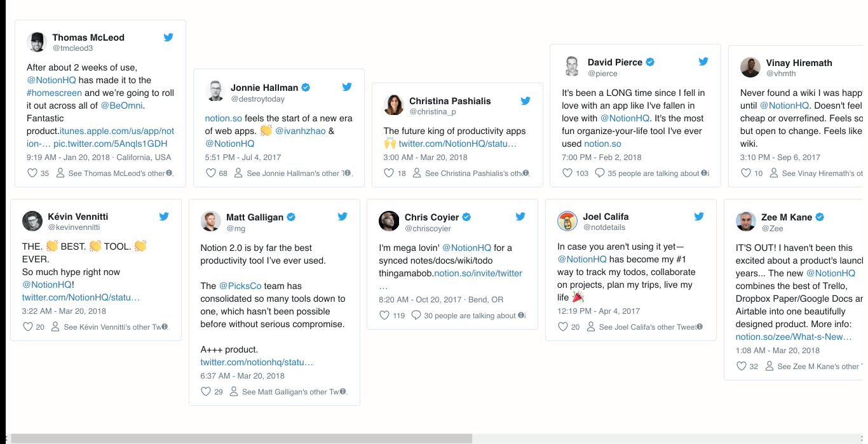This screenshot has width=868, height=444.
Task: Click notion.so link in David Pierce's tweet
Action: [x=602, y=144]
